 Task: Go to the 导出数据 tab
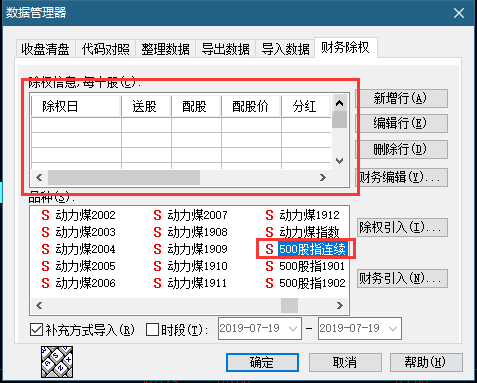point(225,49)
